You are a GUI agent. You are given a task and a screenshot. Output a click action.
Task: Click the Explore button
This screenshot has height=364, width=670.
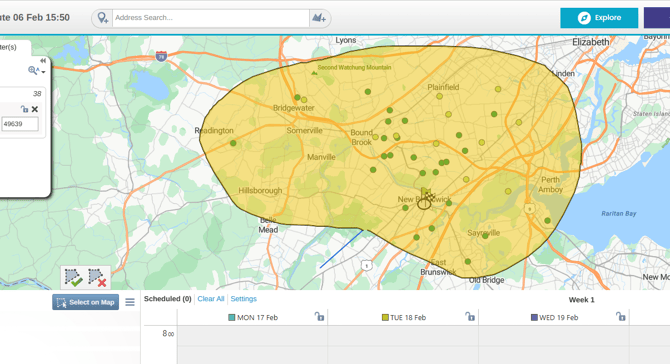point(599,18)
